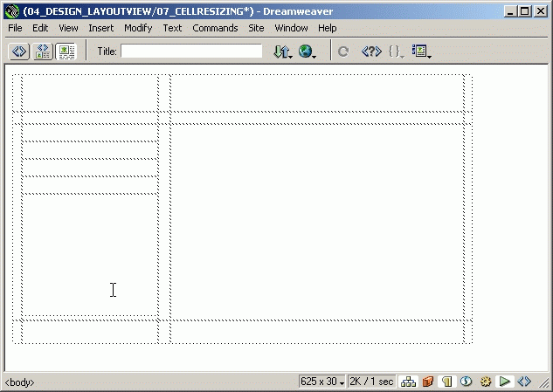Screen dimensions: 553x392
Task: Open the Insert menu
Action: pos(100,28)
